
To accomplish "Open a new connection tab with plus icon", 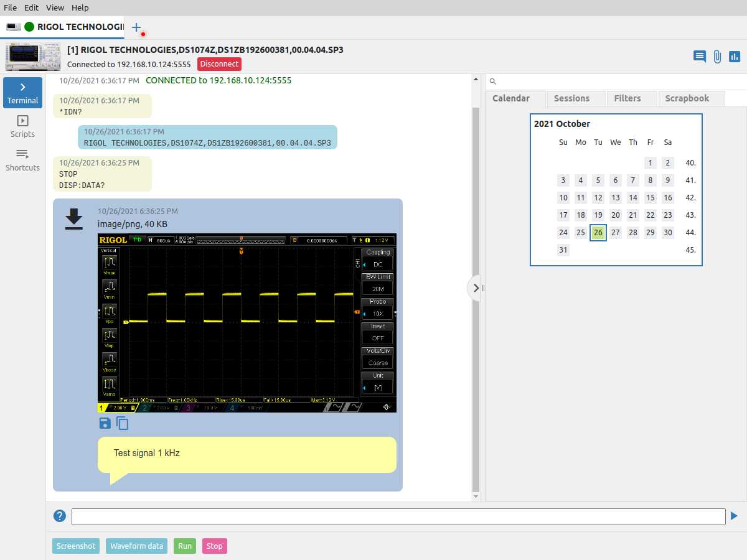I will 136,27.
